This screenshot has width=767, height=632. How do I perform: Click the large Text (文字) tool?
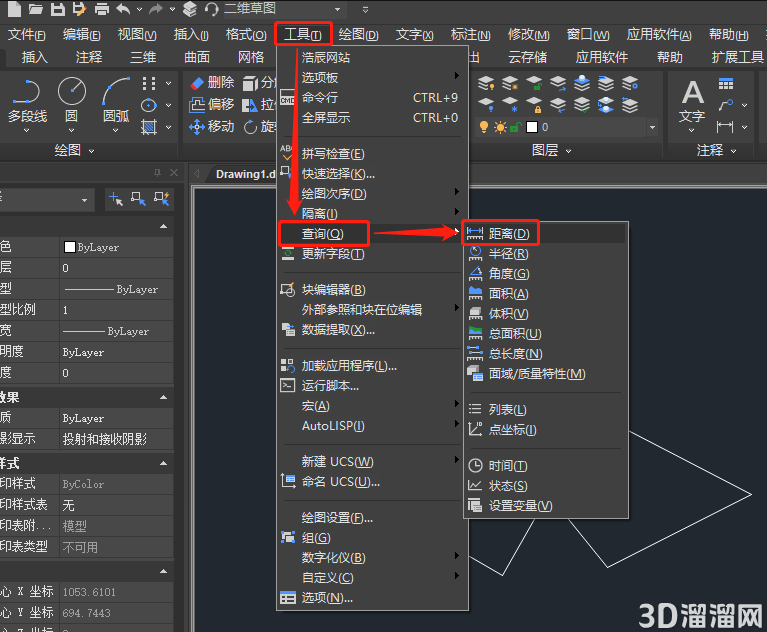point(692,100)
